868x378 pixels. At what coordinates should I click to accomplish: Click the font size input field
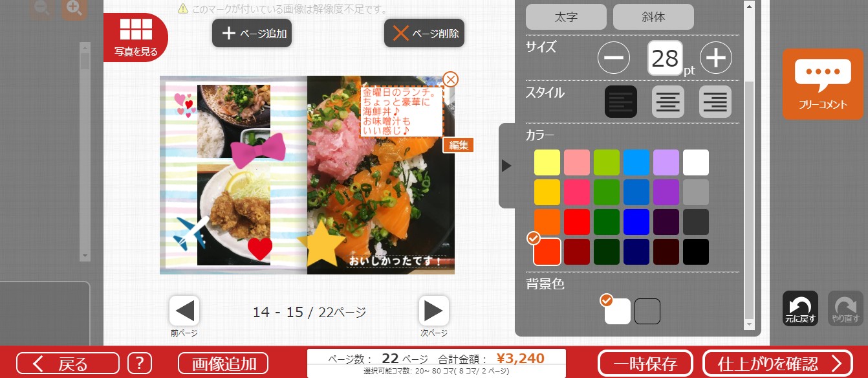point(665,59)
